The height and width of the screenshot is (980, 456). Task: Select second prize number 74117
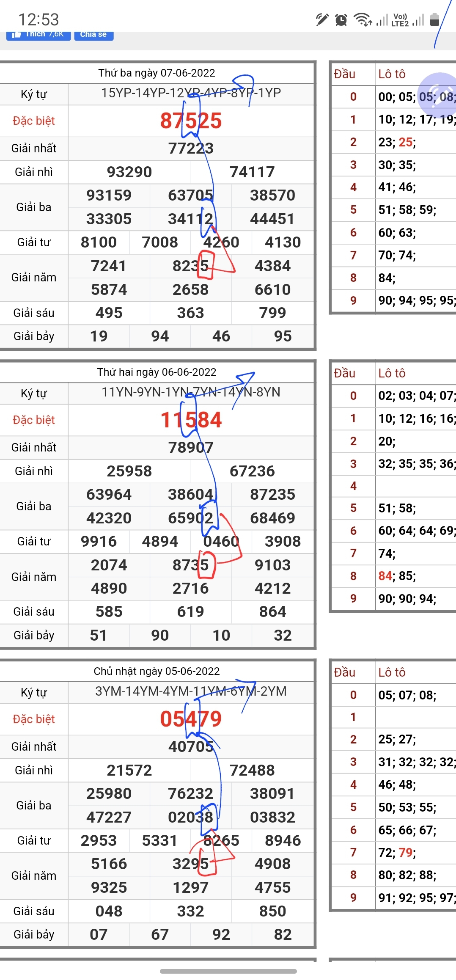pyautogui.click(x=252, y=172)
